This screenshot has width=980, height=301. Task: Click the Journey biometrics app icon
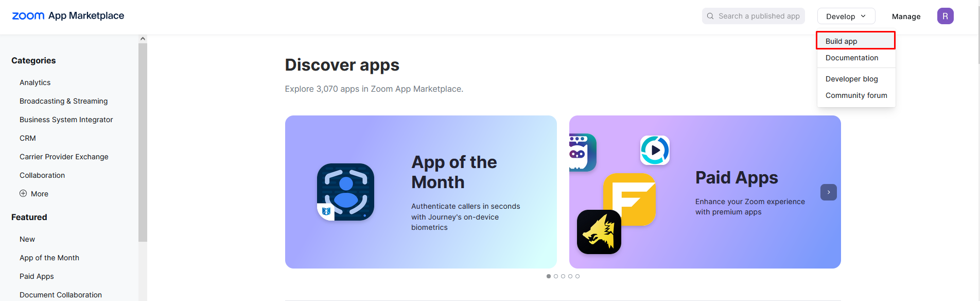coord(345,192)
